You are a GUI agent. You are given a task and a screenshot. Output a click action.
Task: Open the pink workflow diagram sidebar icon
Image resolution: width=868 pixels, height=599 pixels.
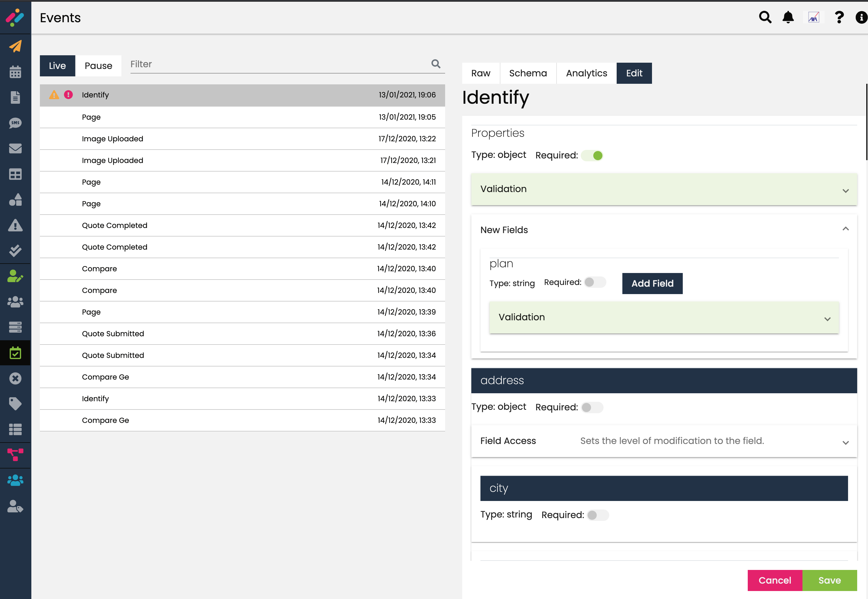pos(15,455)
